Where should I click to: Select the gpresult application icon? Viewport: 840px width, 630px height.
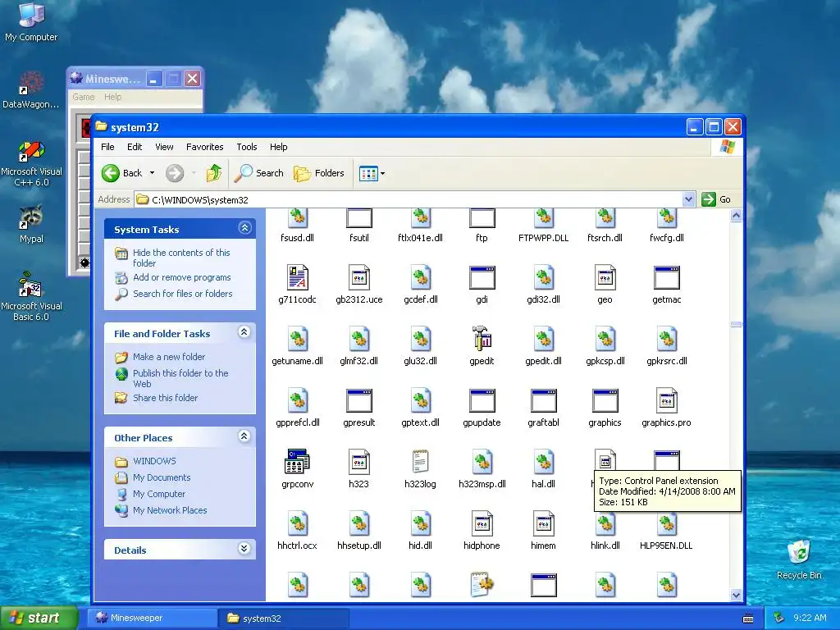(359, 400)
